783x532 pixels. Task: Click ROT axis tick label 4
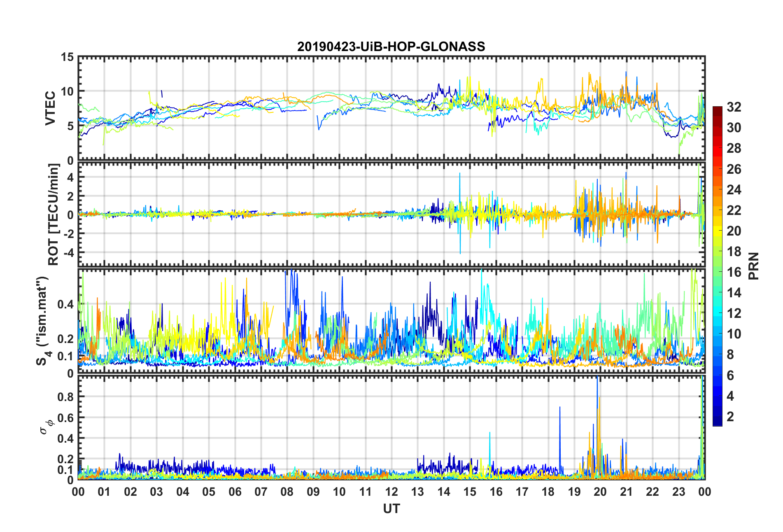(x=71, y=177)
